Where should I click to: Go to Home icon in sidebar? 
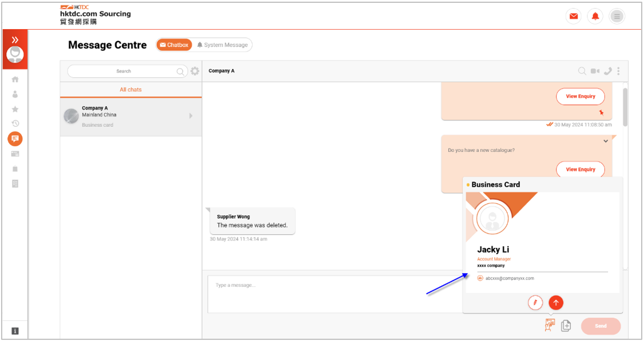click(x=15, y=79)
